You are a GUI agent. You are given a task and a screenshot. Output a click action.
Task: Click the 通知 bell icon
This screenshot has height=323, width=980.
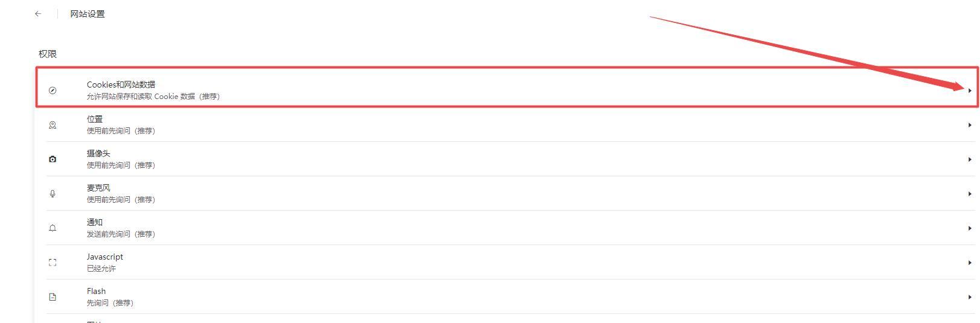53,228
